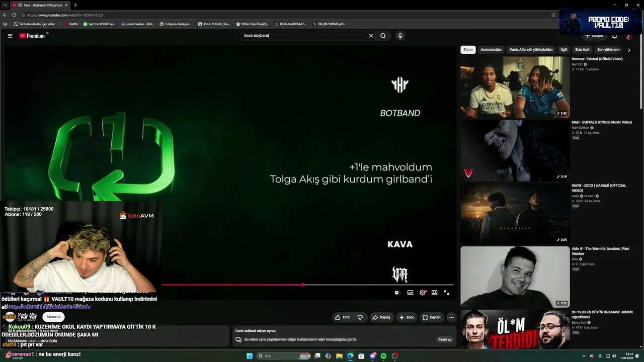Start voice search with the microphone

(x=400, y=36)
